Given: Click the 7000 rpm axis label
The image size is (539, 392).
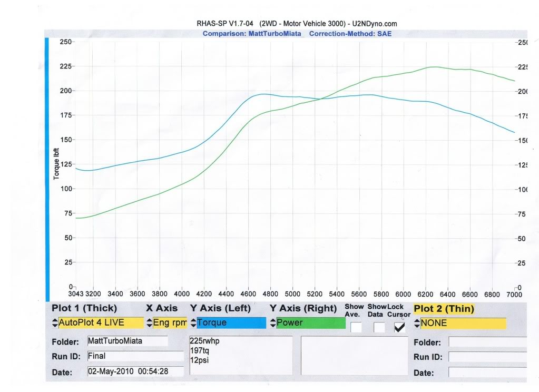Looking at the screenshot, I should (514, 295).
